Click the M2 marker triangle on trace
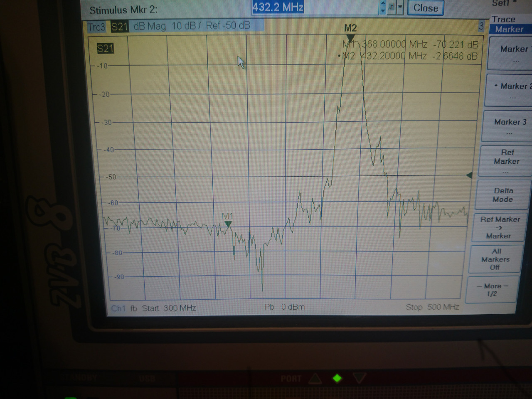This screenshot has width=532, height=399. click(x=350, y=39)
